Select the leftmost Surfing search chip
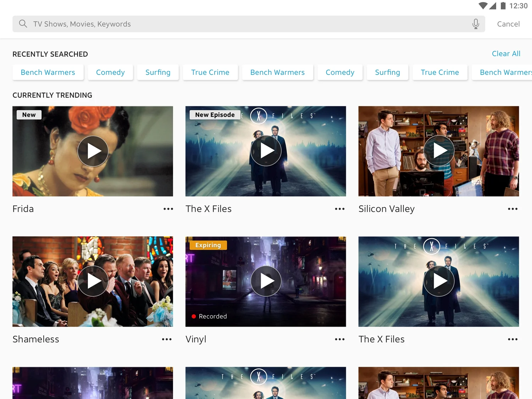The height and width of the screenshot is (399, 532). (158, 72)
